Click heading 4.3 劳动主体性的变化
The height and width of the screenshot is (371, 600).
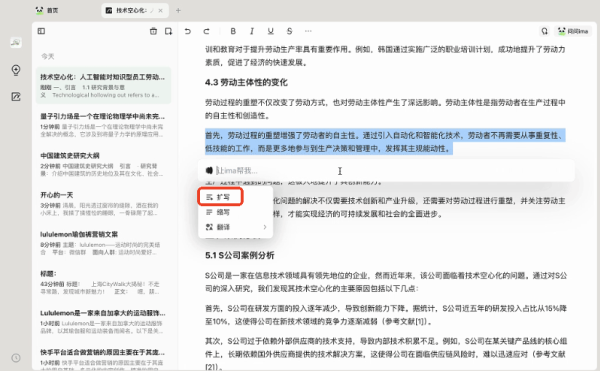(x=246, y=82)
